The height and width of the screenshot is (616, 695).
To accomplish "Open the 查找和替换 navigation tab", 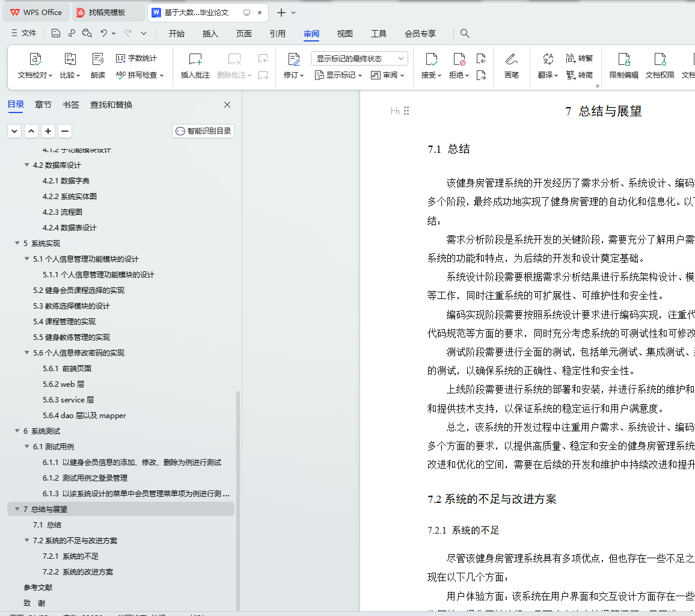I will click(111, 105).
